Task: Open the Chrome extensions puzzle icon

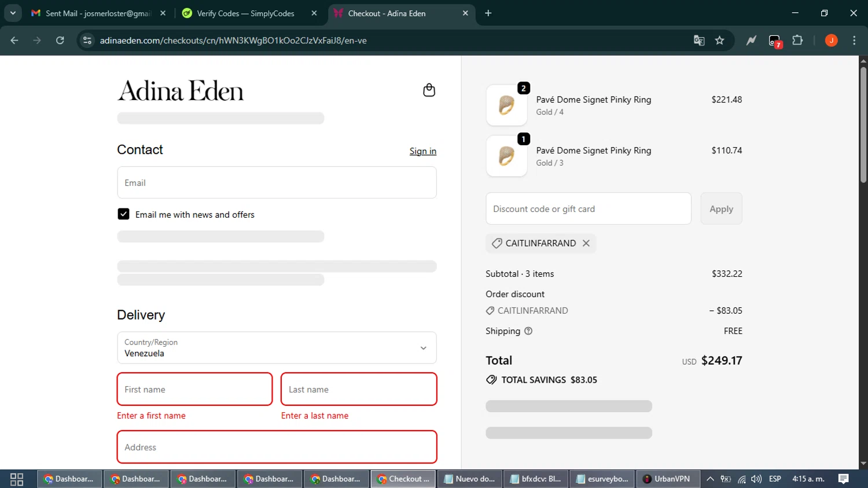Action: point(797,41)
